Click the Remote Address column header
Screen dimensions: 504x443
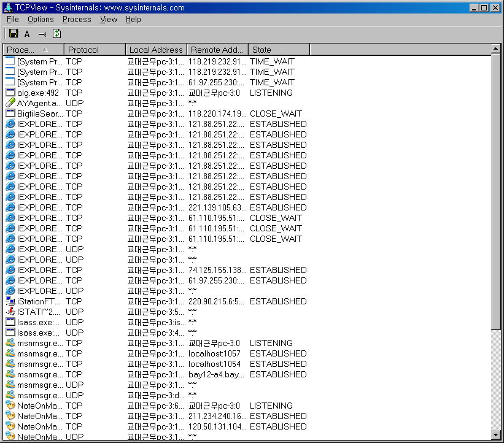click(216, 49)
